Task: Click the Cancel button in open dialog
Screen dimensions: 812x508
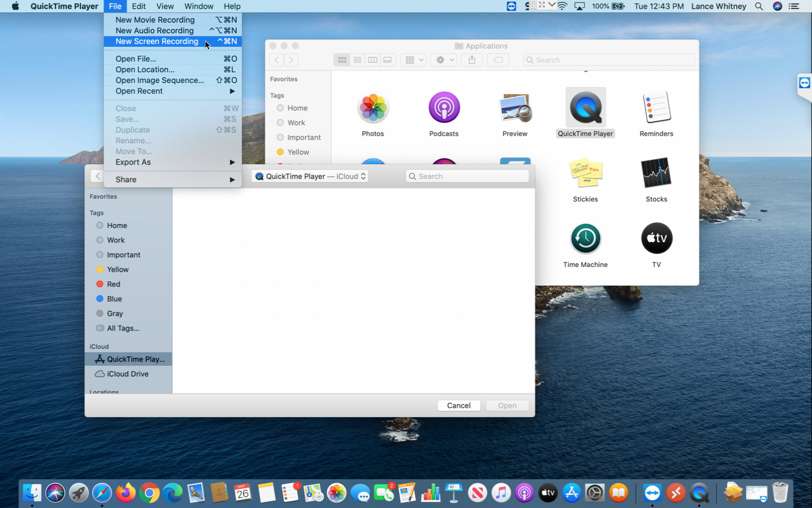Action: (458, 405)
